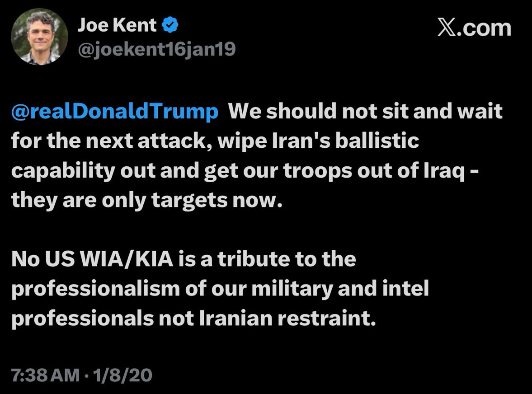The image size is (532, 394).
Task: Open the Joe Kent display name
Action: tap(117, 26)
